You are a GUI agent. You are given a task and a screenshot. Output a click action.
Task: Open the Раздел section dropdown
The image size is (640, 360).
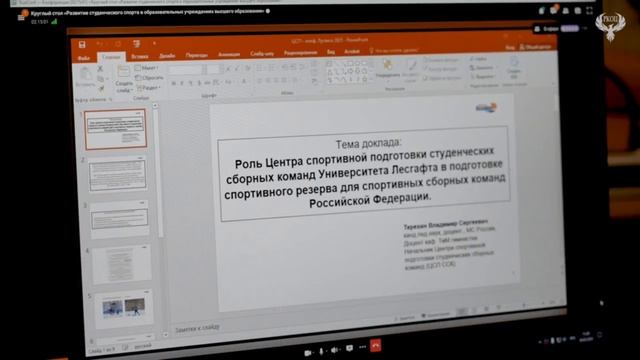pyautogui.click(x=149, y=87)
